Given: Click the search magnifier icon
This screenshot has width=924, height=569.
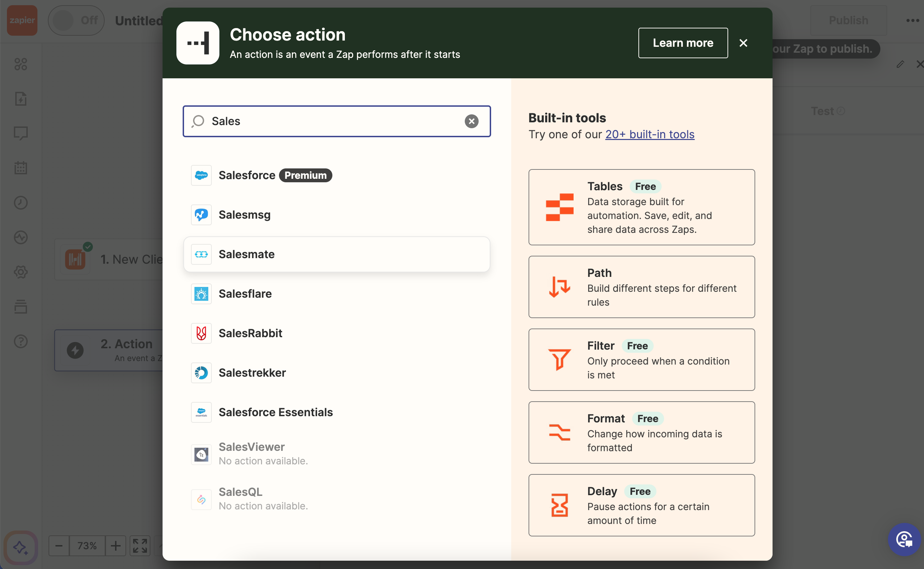Looking at the screenshot, I should (x=198, y=121).
